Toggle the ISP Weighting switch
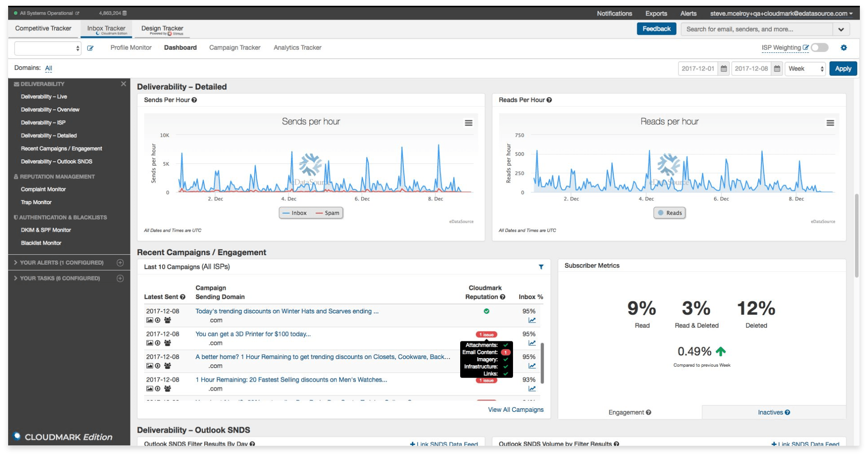 coord(819,47)
